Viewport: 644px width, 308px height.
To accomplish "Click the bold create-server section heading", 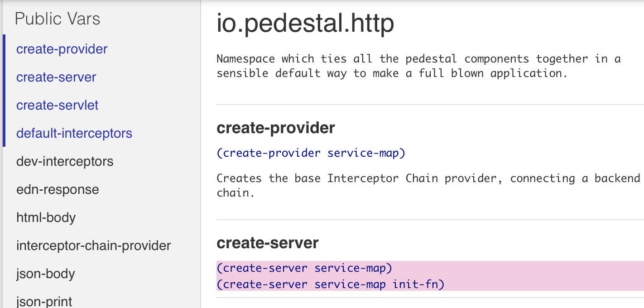I will [268, 243].
